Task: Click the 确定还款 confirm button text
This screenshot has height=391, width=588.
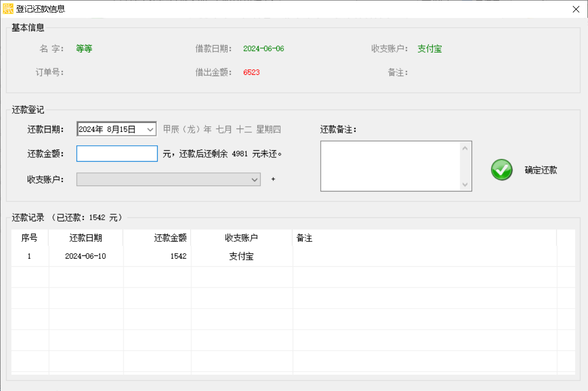Action: 540,170
